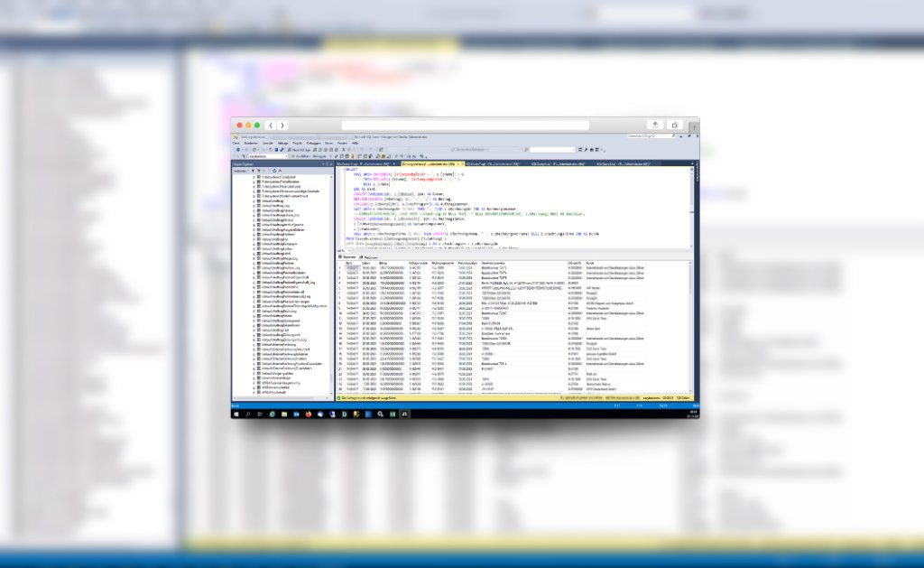Switch to the Ergebnisse results tab

(347, 257)
